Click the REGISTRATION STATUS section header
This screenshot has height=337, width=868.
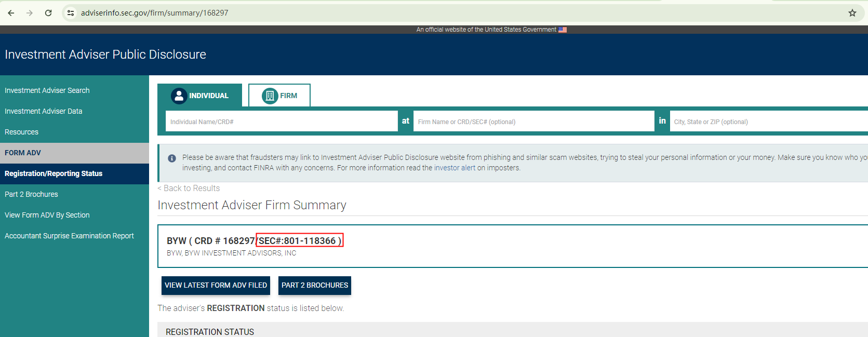click(x=210, y=332)
